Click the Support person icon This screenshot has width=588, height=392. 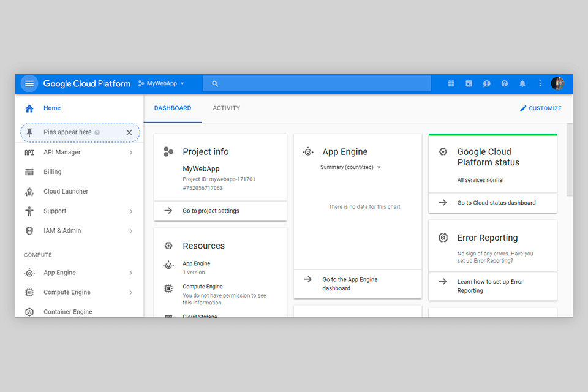point(29,211)
